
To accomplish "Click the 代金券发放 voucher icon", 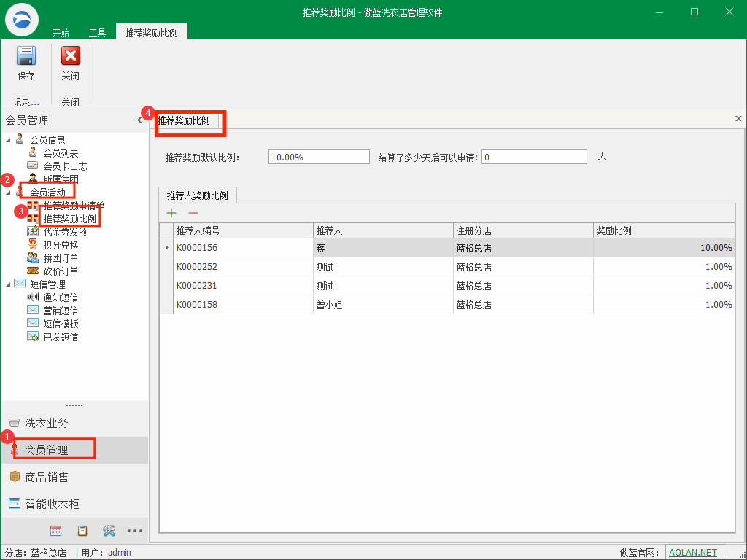I will click(x=33, y=231).
